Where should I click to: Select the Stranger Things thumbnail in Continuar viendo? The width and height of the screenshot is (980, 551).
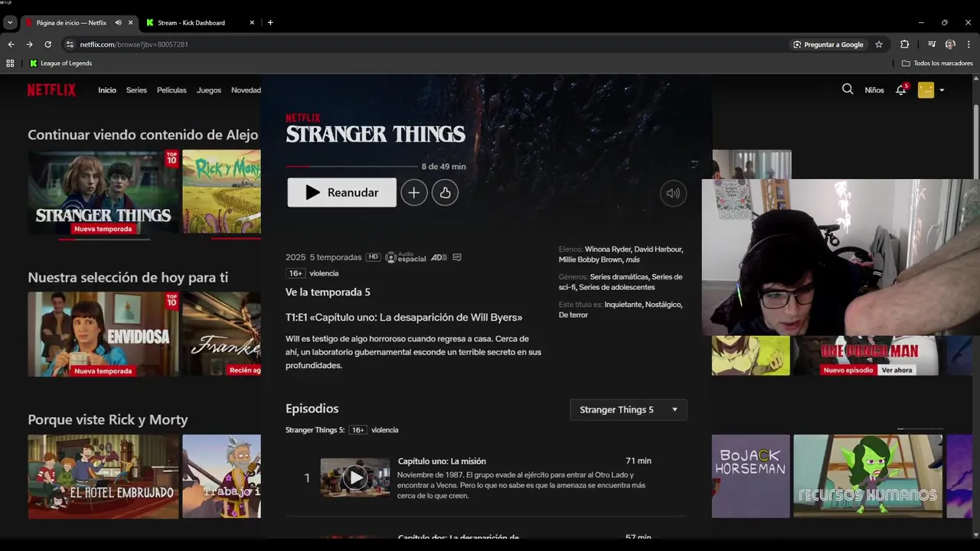point(103,192)
